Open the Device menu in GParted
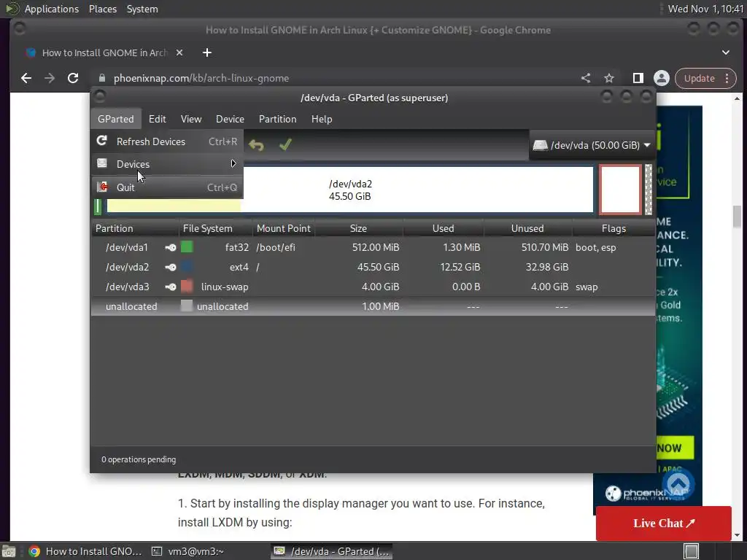The image size is (747, 560). [x=230, y=119]
